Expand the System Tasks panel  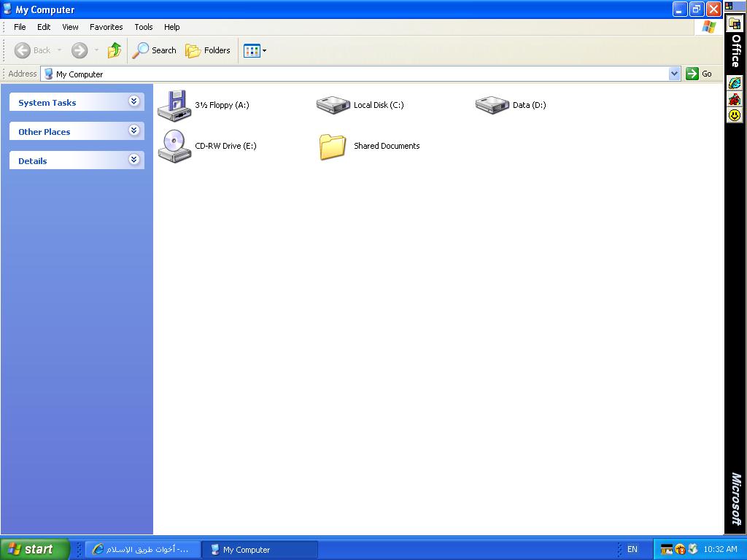pyautogui.click(x=133, y=101)
